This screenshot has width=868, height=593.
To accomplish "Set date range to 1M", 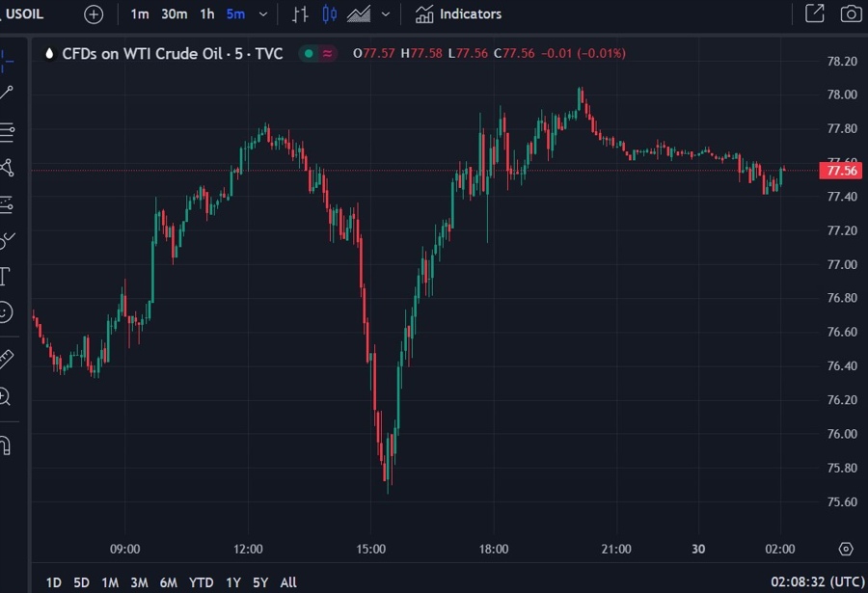I will (x=110, y=582).
